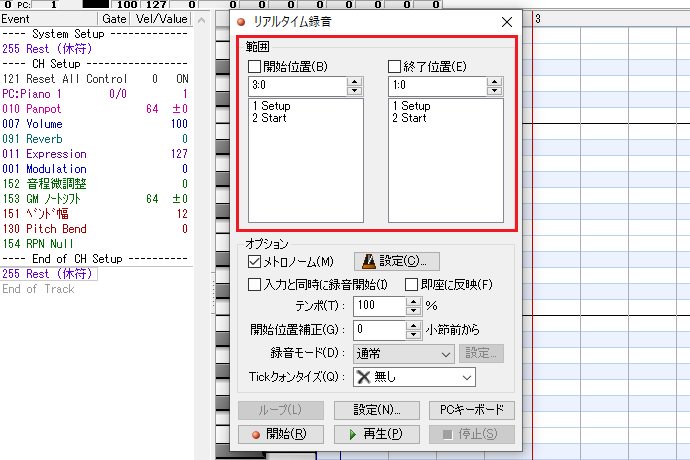Screen dimensions: 690x460
Task: Increase the start position 3:0 spinner
Action: 353,82
